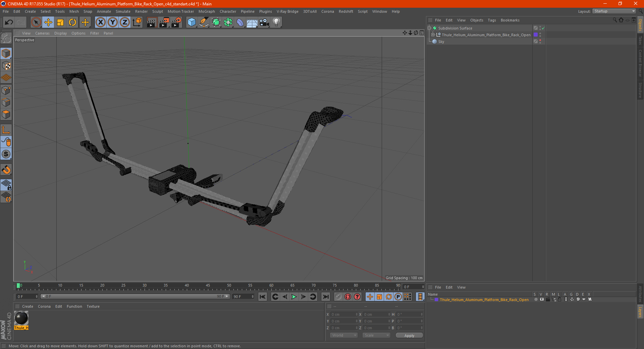Screen dimensions: 644x349
Task: Go to start of animation
Action: pos(263,297)
